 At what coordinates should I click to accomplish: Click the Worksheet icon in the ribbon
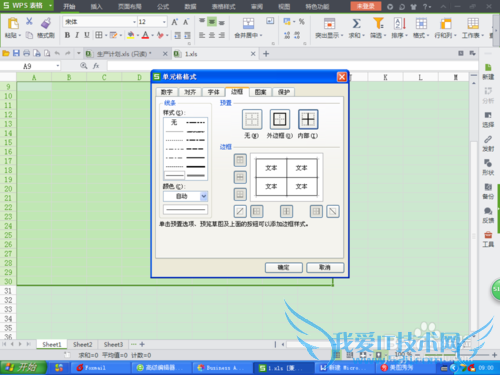pos(473,24)
